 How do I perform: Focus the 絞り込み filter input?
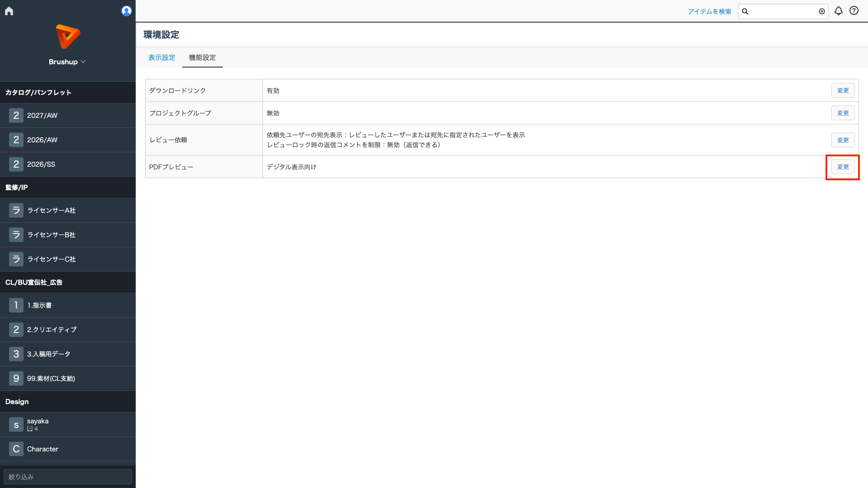point(68,477)
